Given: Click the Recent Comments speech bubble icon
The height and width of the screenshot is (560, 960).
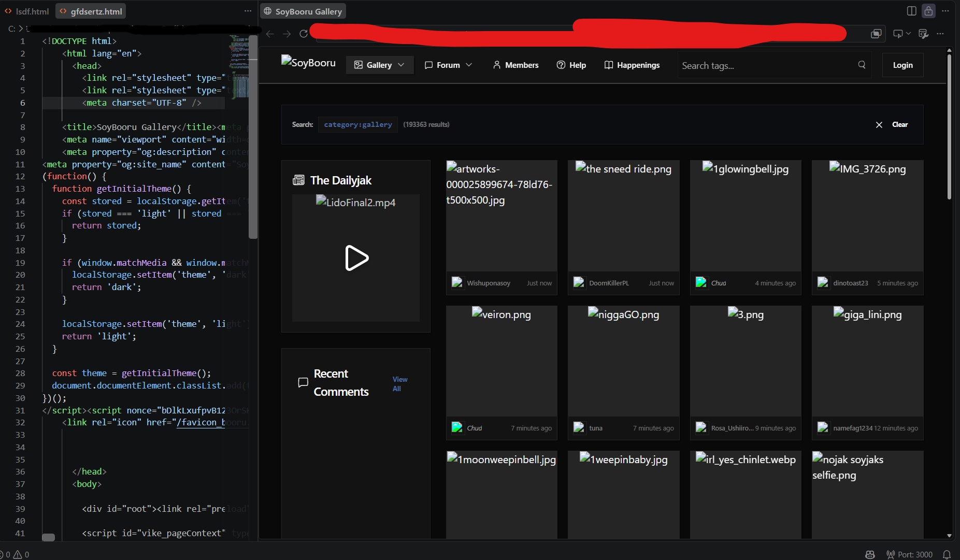Looking at the screenshot, I should click(303, 382).
